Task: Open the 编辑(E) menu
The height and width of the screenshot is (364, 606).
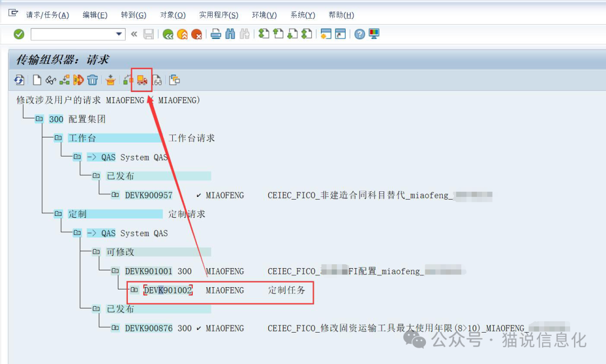Action: click(x=95, y=15)
